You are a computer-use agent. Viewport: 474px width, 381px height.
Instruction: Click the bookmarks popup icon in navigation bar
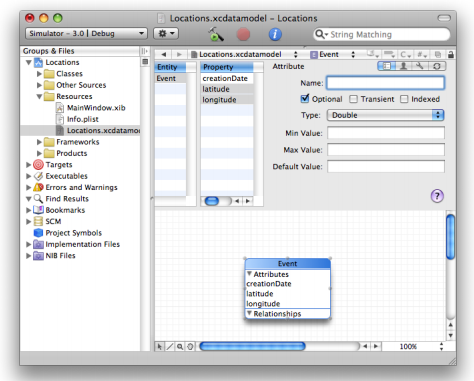pyautogui.click(x=372, y=54)
